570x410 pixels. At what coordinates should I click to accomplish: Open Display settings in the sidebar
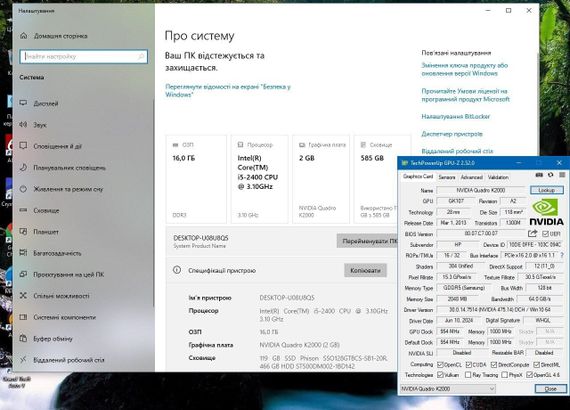(39, 103)
